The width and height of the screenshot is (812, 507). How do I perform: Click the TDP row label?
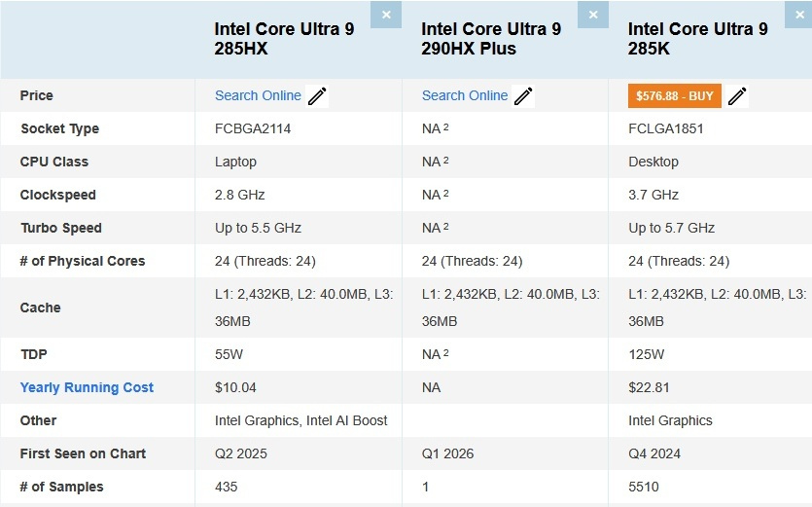(33, 354)
